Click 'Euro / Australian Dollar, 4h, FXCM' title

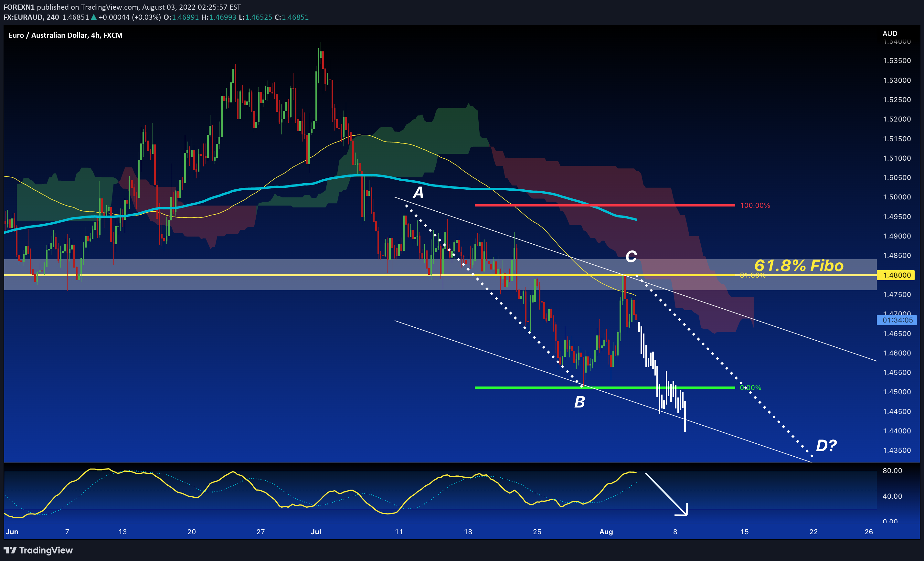(x=66, y=35)
